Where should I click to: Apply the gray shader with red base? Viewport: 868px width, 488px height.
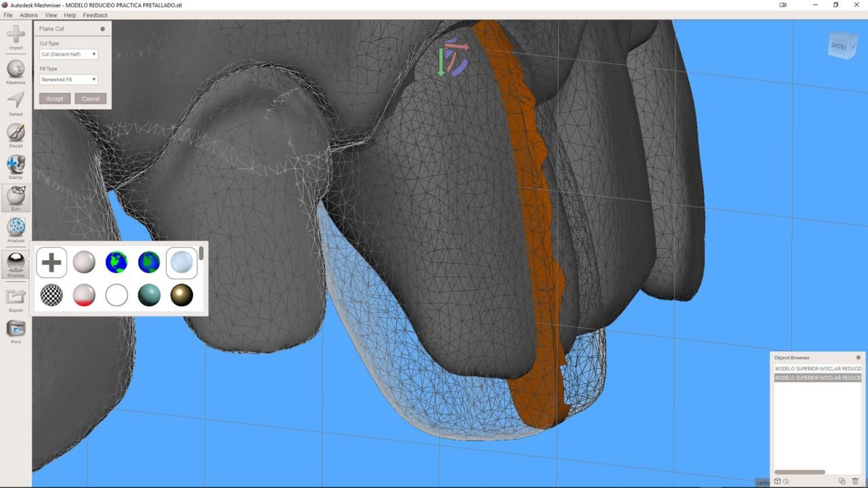pyautogui.click(x=84, y=295)
